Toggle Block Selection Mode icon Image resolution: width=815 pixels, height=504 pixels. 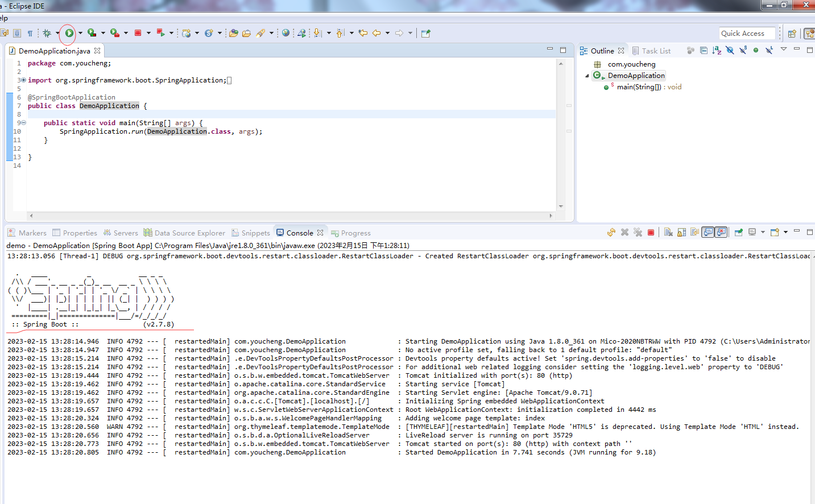[17, 33]
